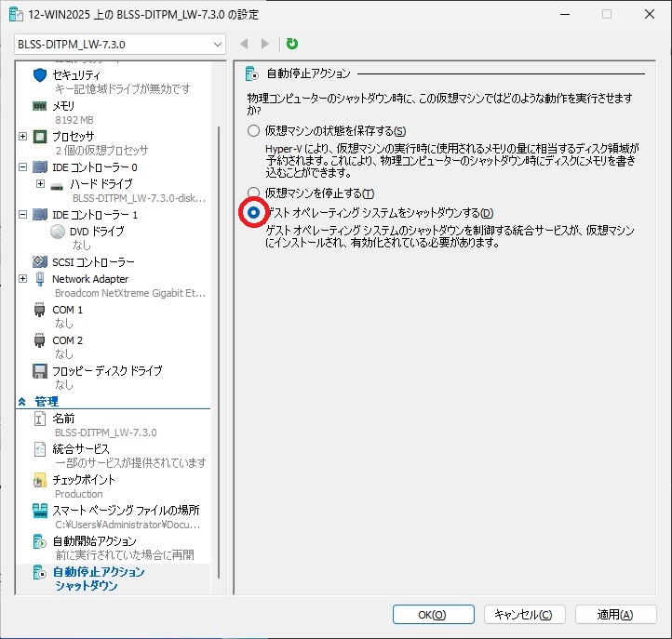Viewport: 672px width, 639px height.
Task: Click the 統合サービス icon
Action: click(x=39, y=449)
